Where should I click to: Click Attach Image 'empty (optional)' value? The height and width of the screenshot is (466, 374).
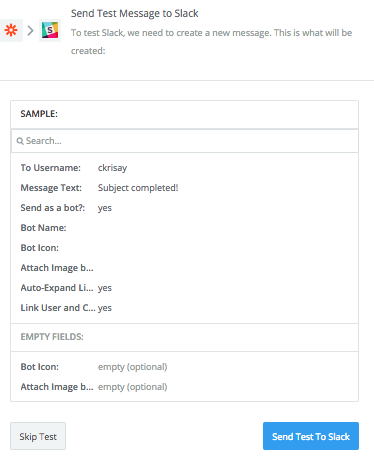click(x=132, y=387)
